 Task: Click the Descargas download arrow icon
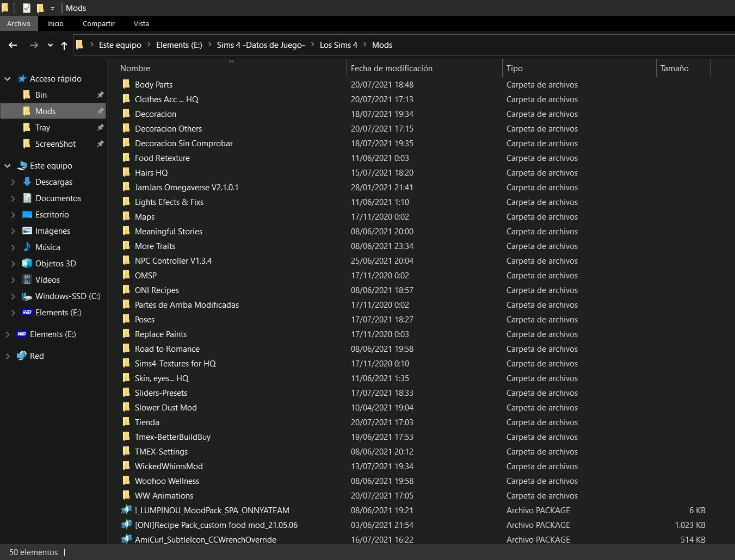pos(27,182)
